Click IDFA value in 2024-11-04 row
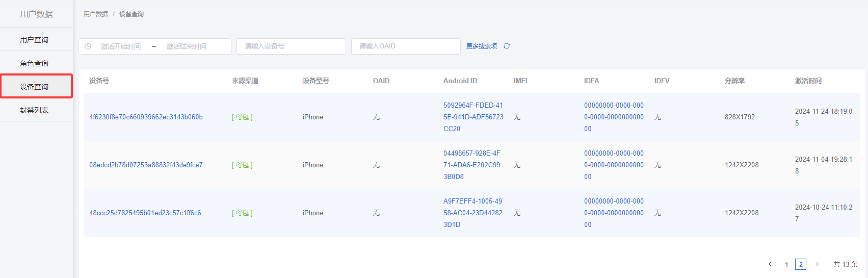 (614, 165)
